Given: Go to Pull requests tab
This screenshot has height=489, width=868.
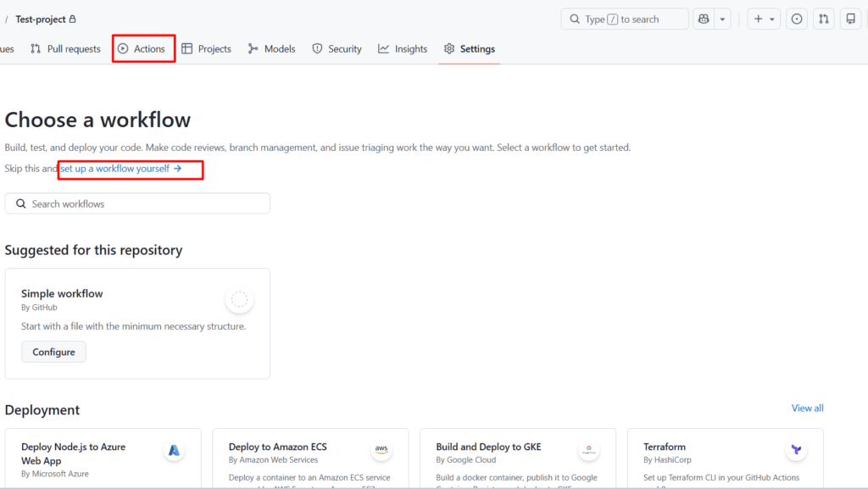Looking at the screenshot, I should click(66, 48).
